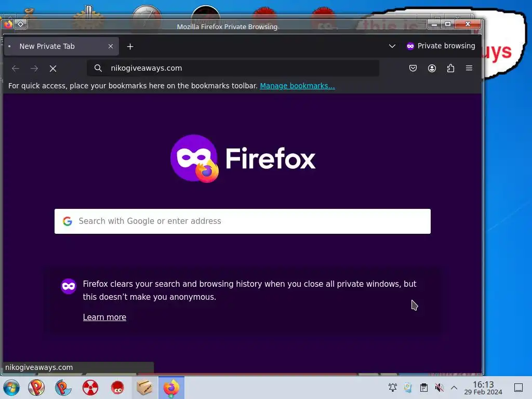Open the cardboard box taskbar icon
The height and width of the screenshot is (399, 532).
point(144,387)
